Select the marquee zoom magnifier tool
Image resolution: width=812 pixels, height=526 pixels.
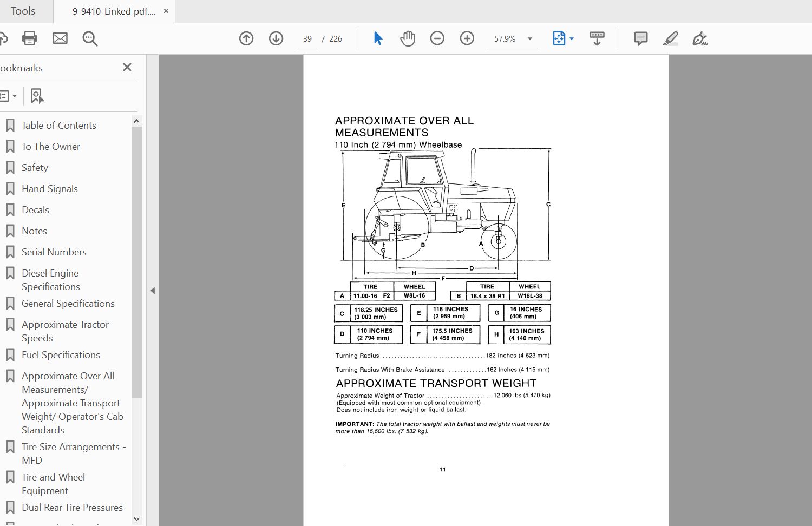[x=90, y=38]
